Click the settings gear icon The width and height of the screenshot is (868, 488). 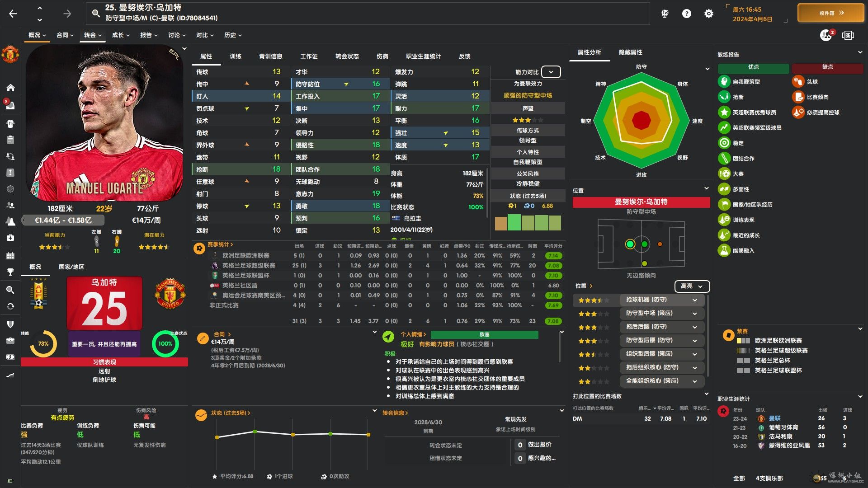708,14
